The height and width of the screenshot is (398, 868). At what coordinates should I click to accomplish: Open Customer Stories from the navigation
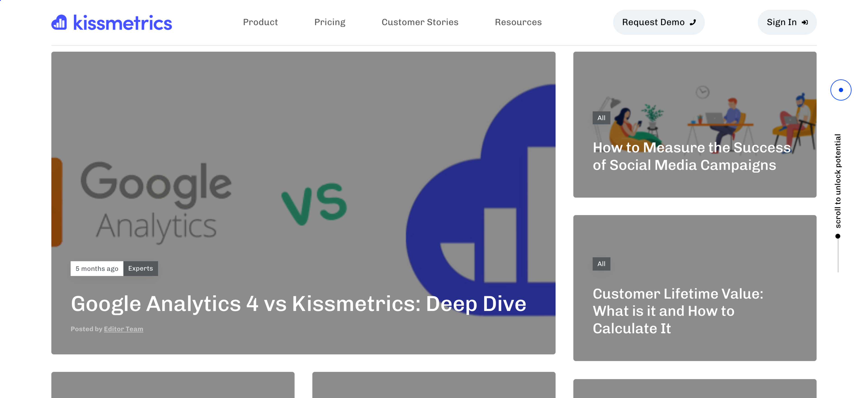[x=420, y=22]
